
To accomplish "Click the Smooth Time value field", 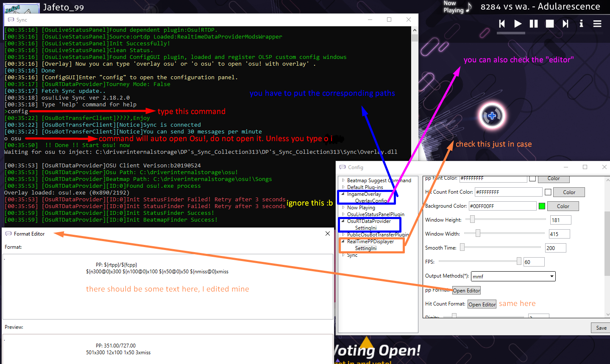I will (555, 248).
